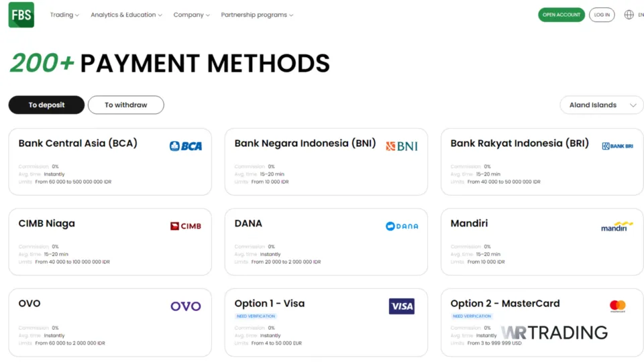This screenshot has height=362, width=644.
Task: Click the BNI bank logo
Action: [x=401, y=146]
